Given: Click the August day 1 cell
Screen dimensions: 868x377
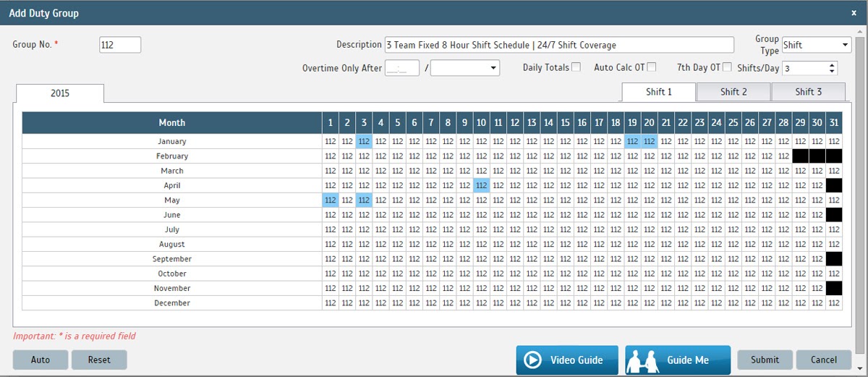Looking at the screenshot, I should pyautogui.click(x=331, y=245).
